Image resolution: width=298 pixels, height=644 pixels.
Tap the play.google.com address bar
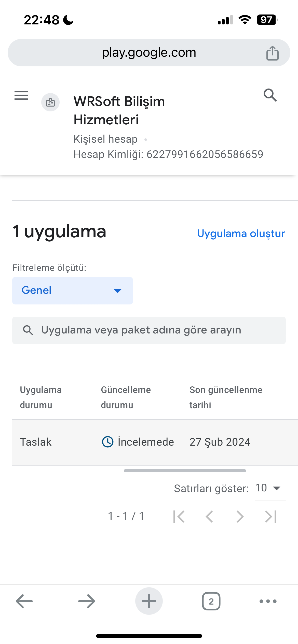[149, 53]
